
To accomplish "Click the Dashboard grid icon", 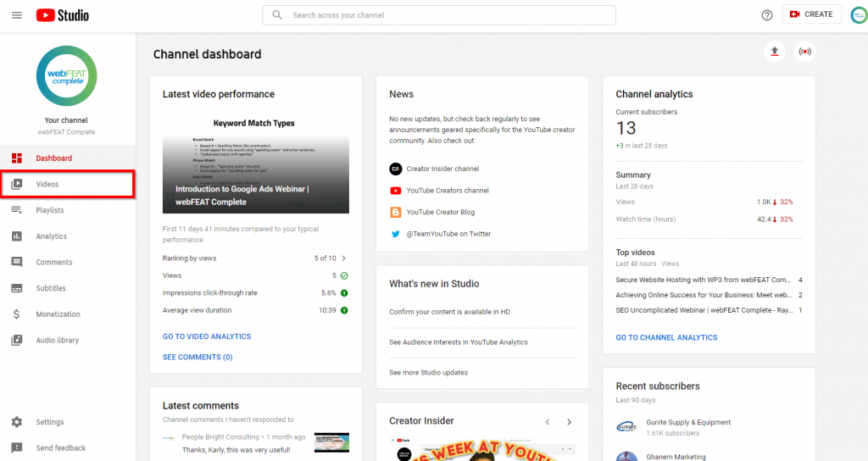I will (17, 158).
